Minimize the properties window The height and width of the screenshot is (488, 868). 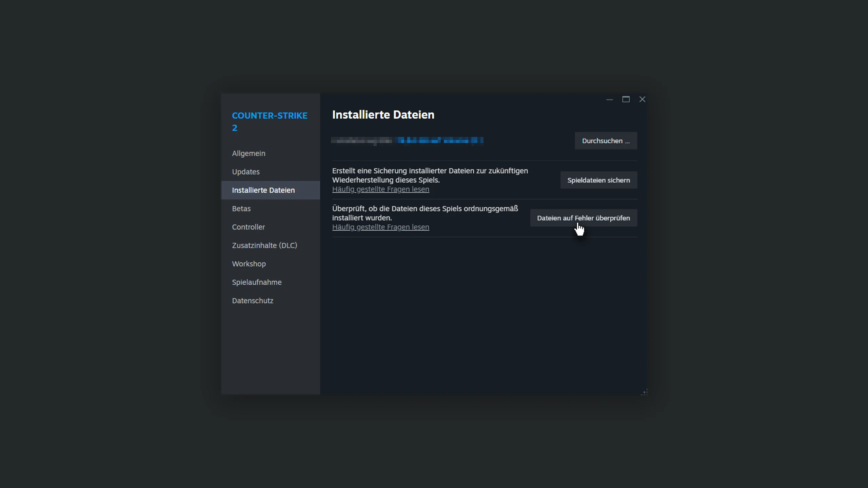tap(609, 99)
